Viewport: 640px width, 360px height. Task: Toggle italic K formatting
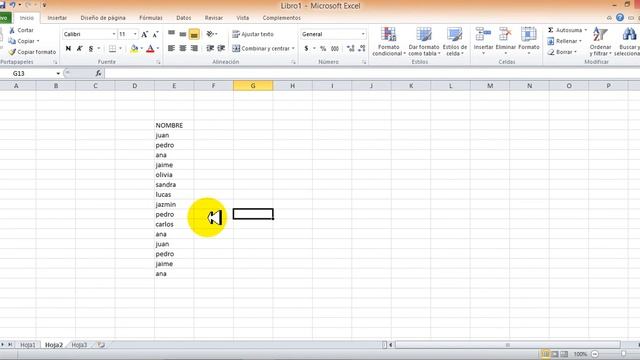point(80,49)
